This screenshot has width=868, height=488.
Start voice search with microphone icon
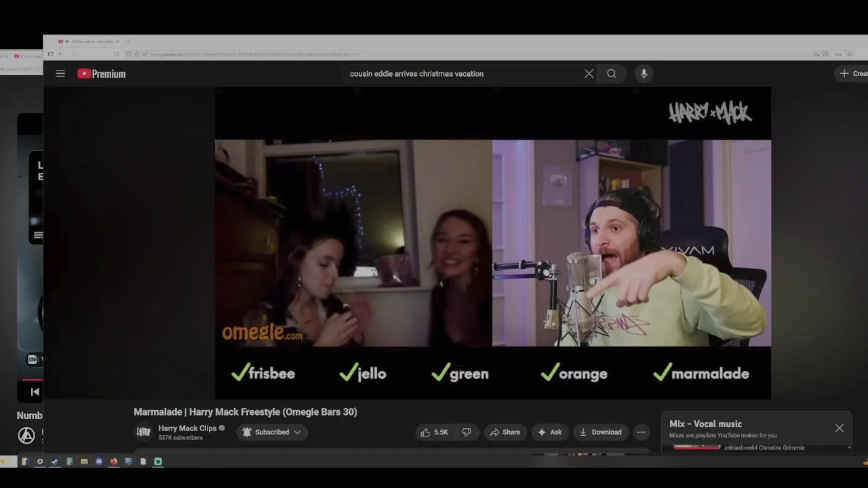644,73
